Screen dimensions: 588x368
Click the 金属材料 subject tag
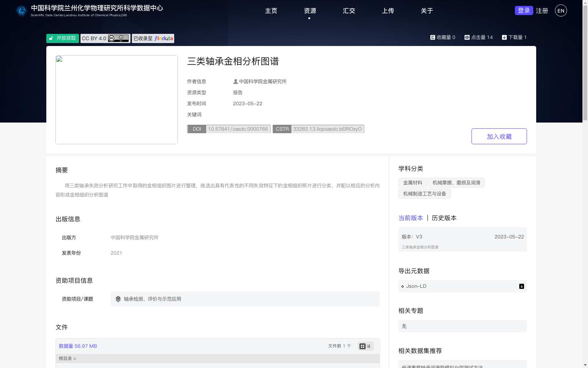point(413,183)
